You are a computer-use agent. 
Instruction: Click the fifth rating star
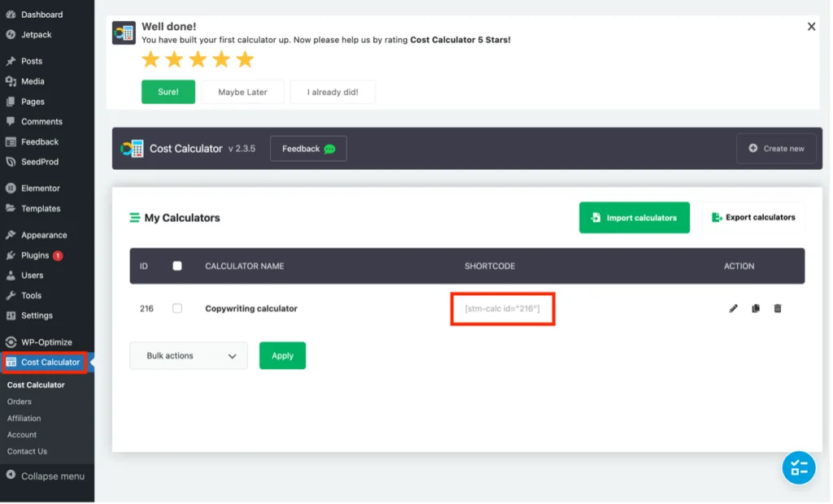(245, 59)
